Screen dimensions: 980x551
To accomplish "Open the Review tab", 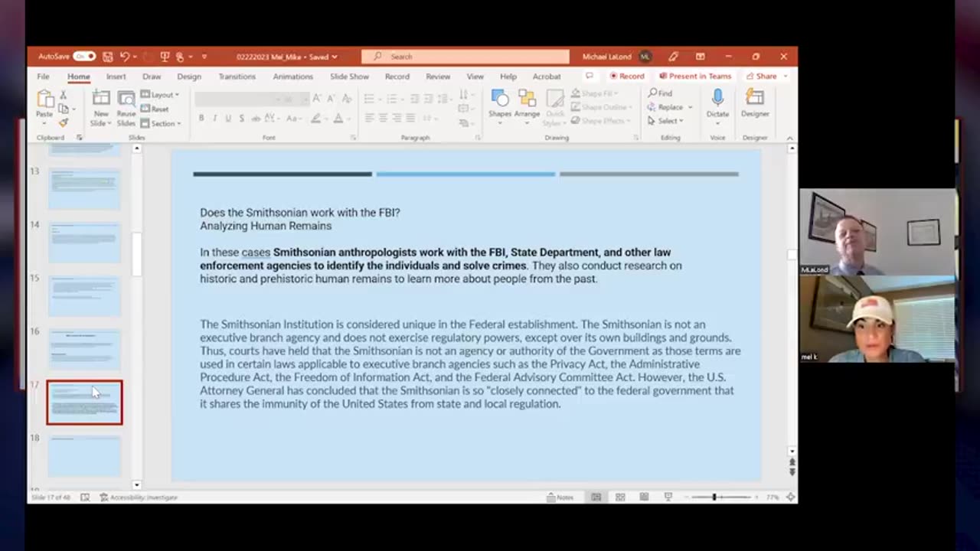I will [x=438, y=77].
